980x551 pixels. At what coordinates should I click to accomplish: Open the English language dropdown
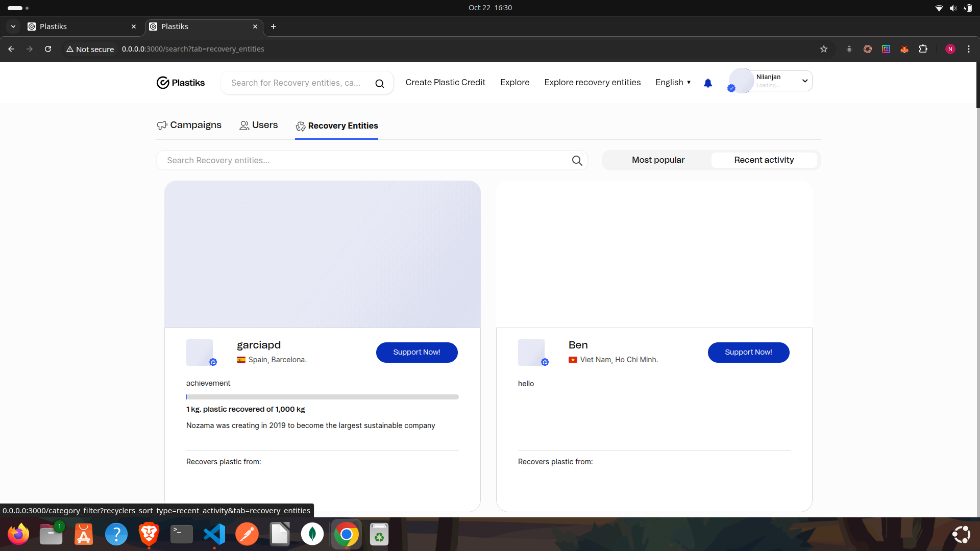coord(673,83)
